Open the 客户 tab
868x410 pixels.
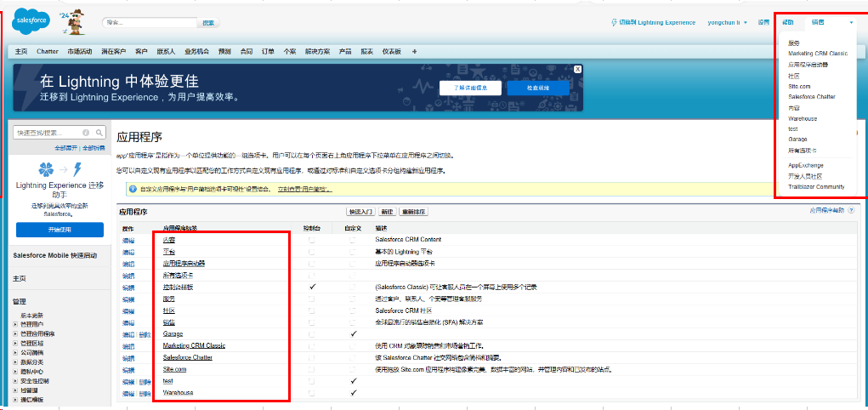(x=141, y=52)
